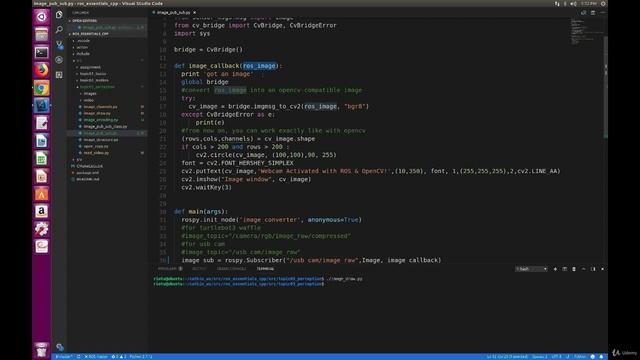
Task: Switch to the Debug Console tab
Action: click(231, 269)
